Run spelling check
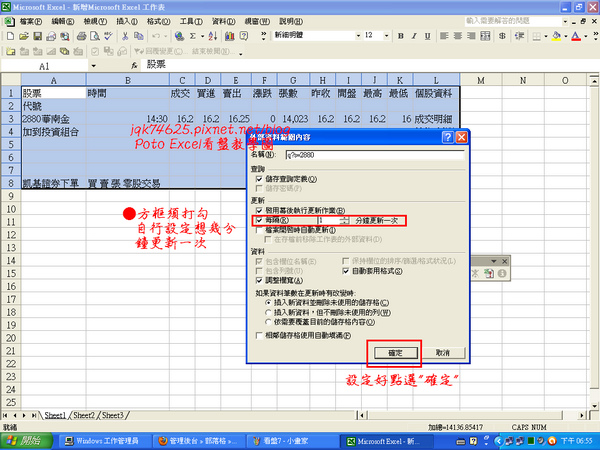The width and height of the screenshot is (600, 450). [108, 36]
